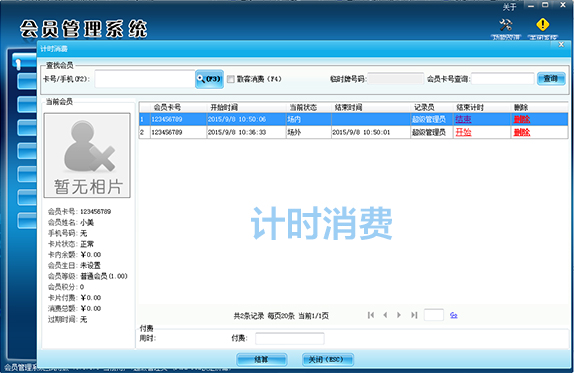Click the 删除 link in row 1
The image size is (574, 373).
[522, 119]
